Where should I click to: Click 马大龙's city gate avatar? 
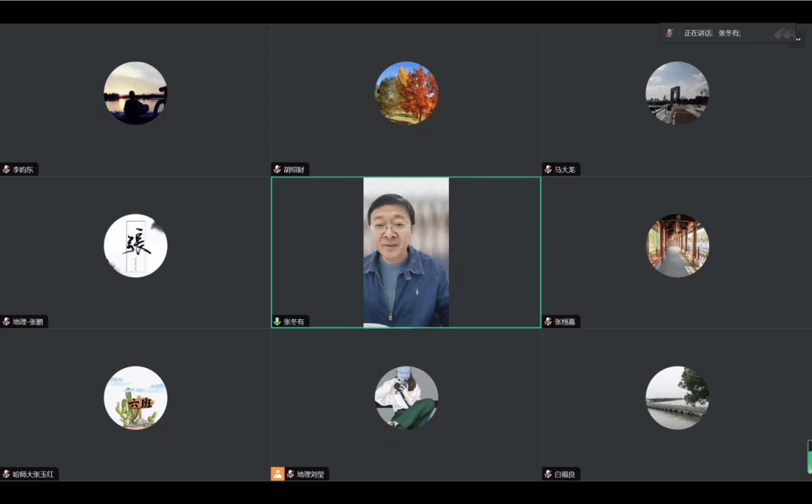point(677,93)
